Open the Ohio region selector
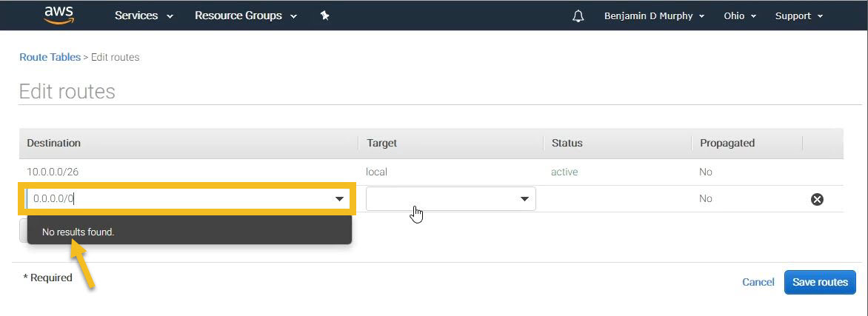The height and width of the screenshot is (316, 868). pos(740,16)
